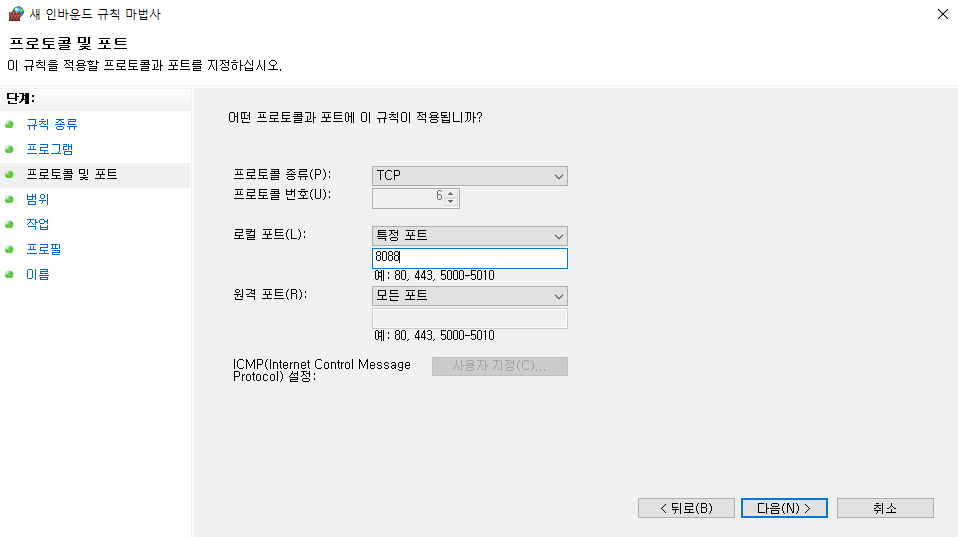Click green bullet beside 규칙 종류 step

click(x=10, y=124)
